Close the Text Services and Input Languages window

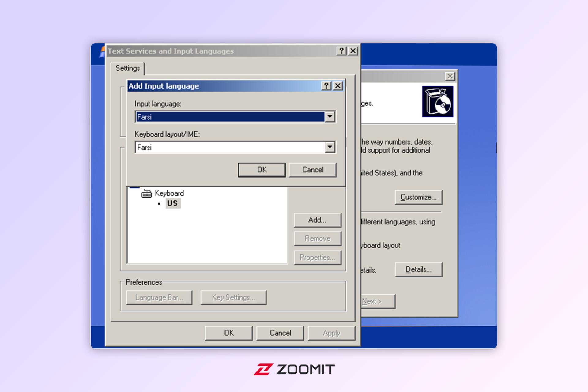pos(353,51)
